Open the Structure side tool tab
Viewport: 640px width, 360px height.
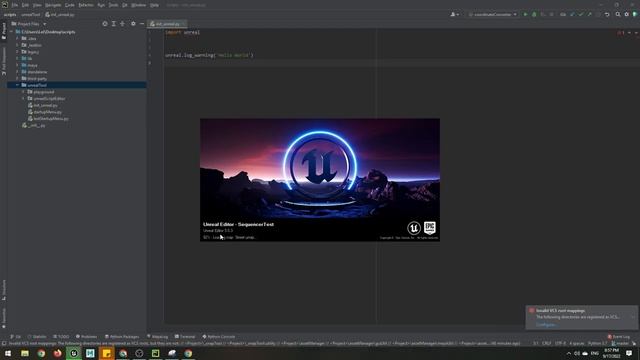(x=4, y=290)
